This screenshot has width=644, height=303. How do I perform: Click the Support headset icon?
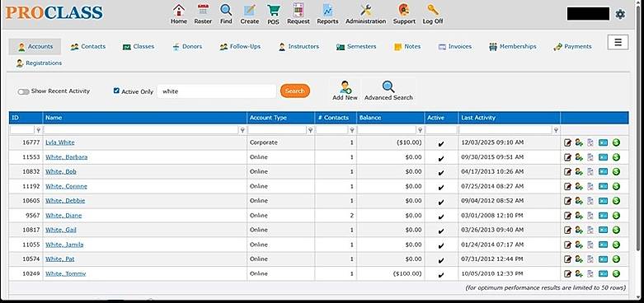coord(404,10)
